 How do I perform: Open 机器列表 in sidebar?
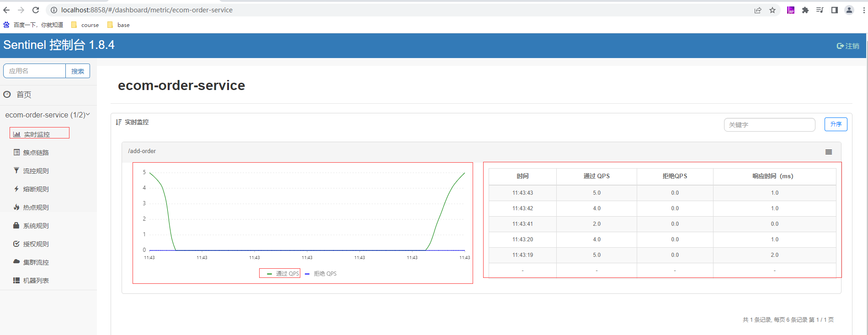tap(31, 281)
